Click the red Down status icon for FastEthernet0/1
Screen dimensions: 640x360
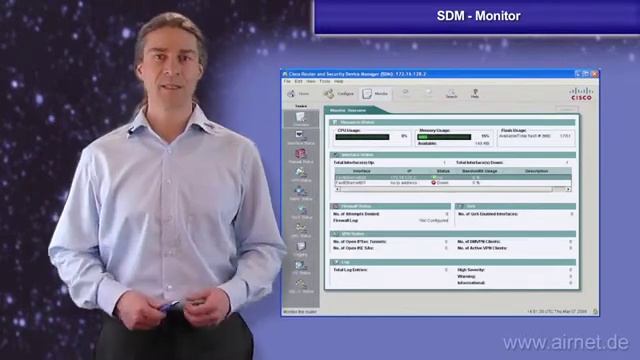tap(434, 183)
